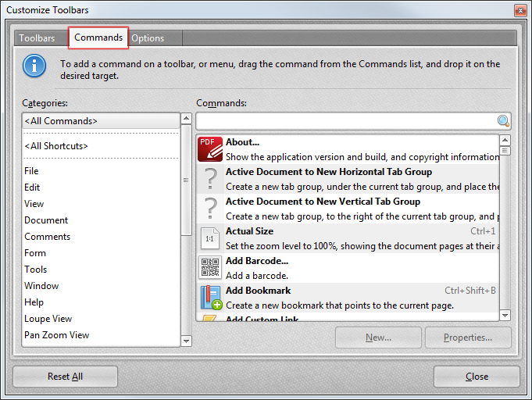532x400 pixels.
Task: Click the Categories list scroll-up arrow
Action: (186, 119)
